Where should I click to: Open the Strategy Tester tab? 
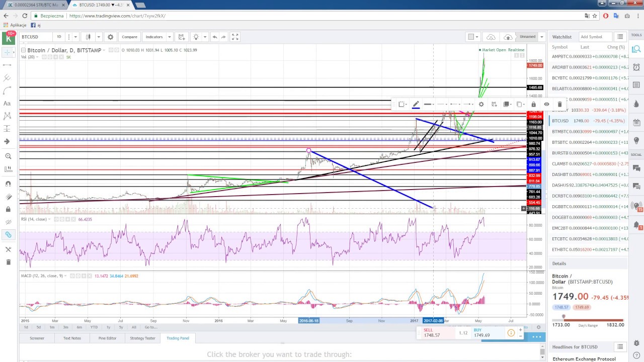click(x=143, y=338)
